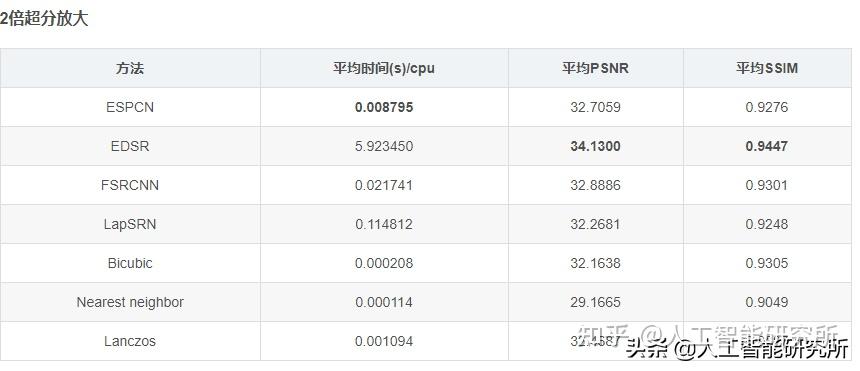Select the Lanczos method cell
Screen dimensions: 860x371
(x=130, y=341)
